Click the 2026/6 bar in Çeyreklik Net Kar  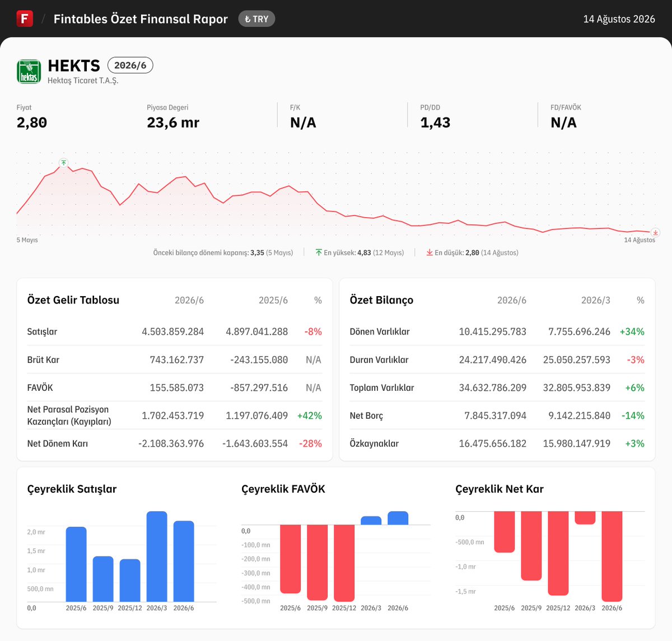pos(612,556)
